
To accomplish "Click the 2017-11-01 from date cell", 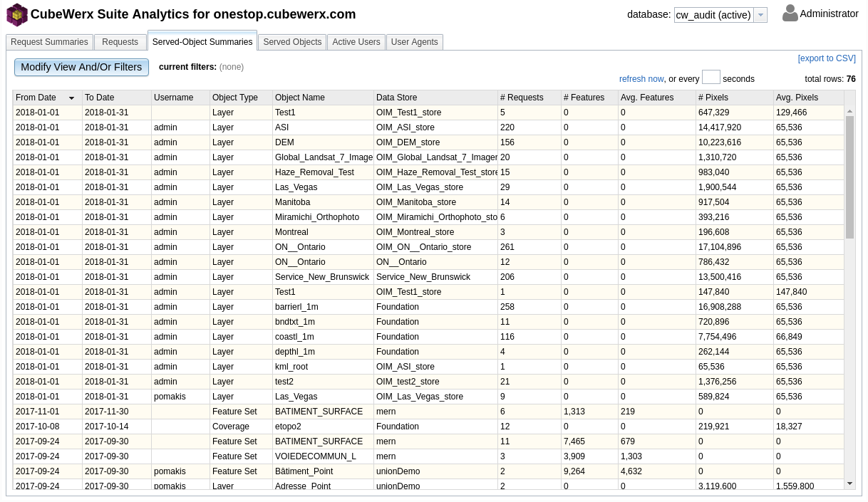I will click(x=47, y=412).
